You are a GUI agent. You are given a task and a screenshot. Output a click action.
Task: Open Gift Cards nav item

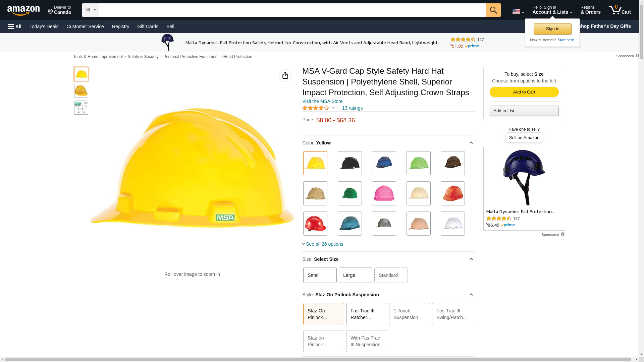pos(148,26)
